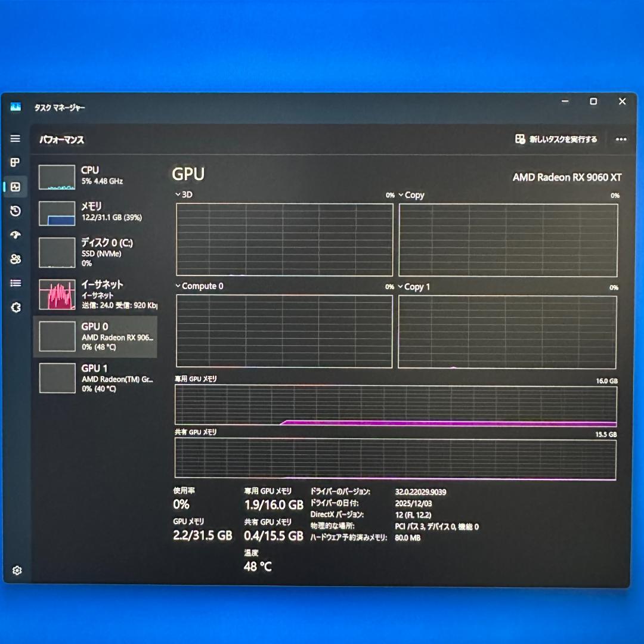Collapse the 3D graph section
The height and width of the screenshot is (644, 644).
coord(178,194)
